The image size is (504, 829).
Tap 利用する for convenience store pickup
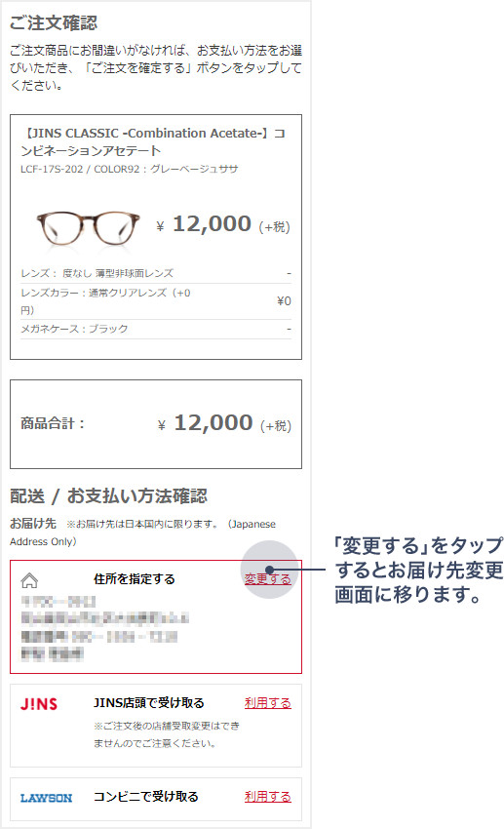tap(267, 796)
